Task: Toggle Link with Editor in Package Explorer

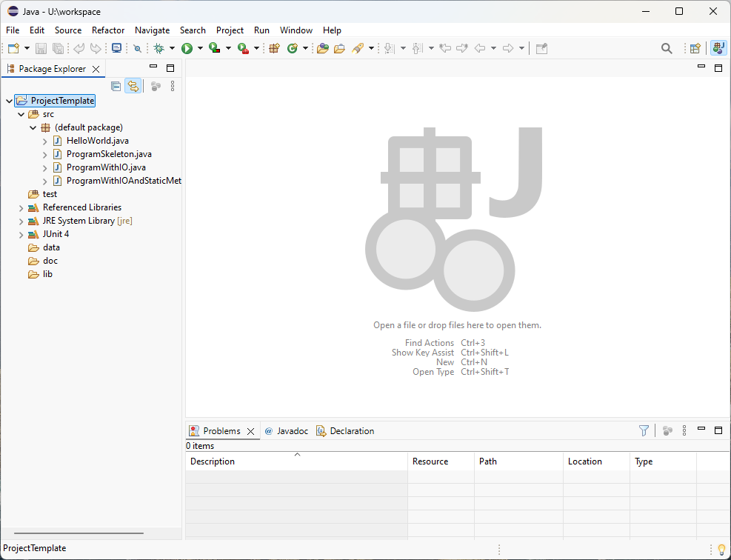Action: click(x=133, y=86)
